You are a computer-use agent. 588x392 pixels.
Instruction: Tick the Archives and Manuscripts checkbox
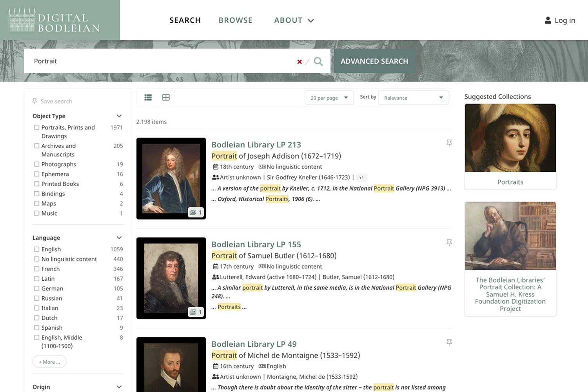36,146
